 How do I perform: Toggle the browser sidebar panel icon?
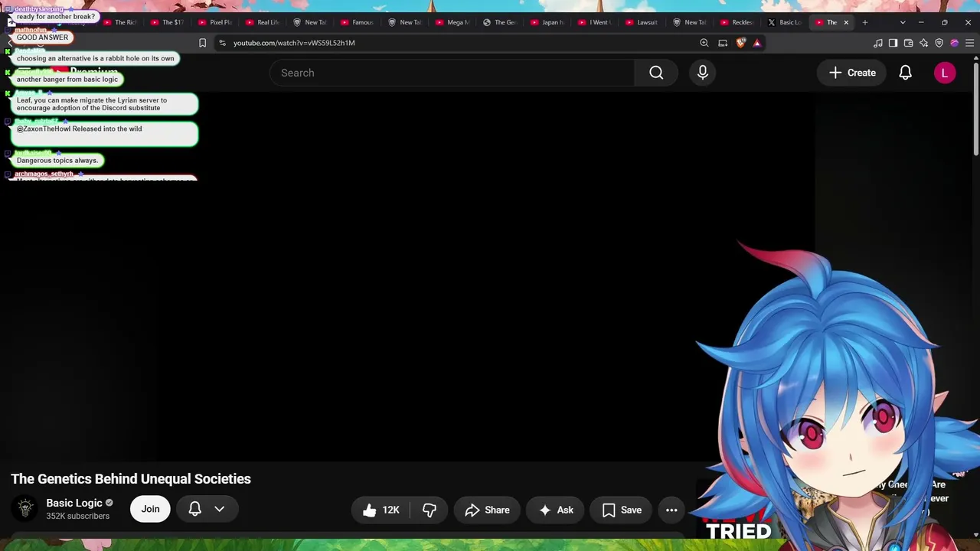tap(893, 43)
